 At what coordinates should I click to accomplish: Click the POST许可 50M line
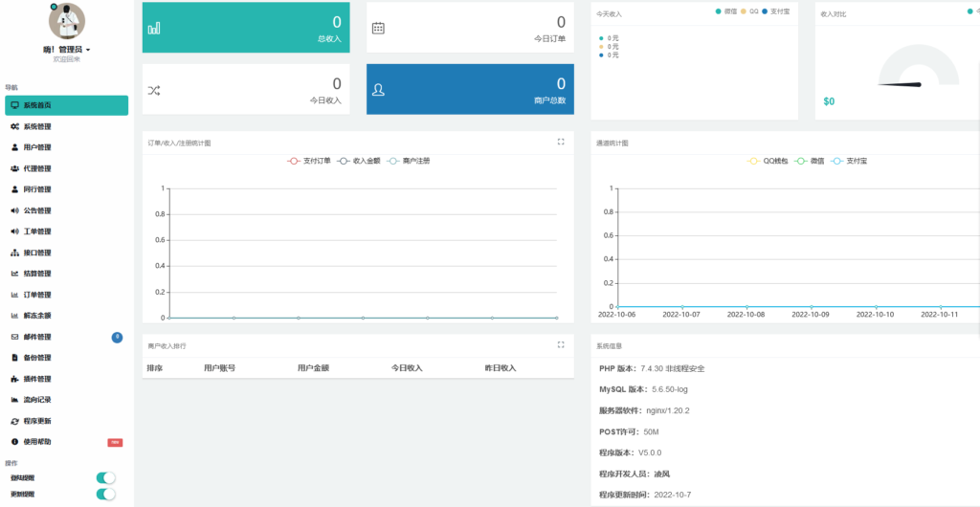click(x=629, y=432)
